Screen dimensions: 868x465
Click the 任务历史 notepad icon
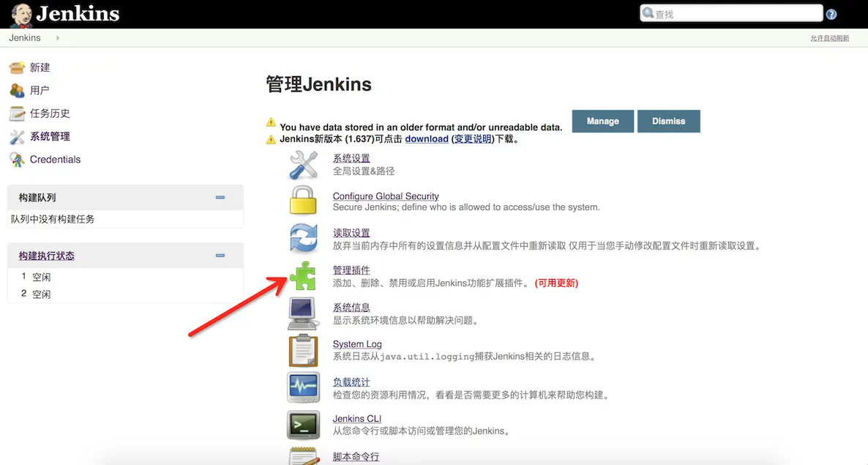tap(17, 114)
